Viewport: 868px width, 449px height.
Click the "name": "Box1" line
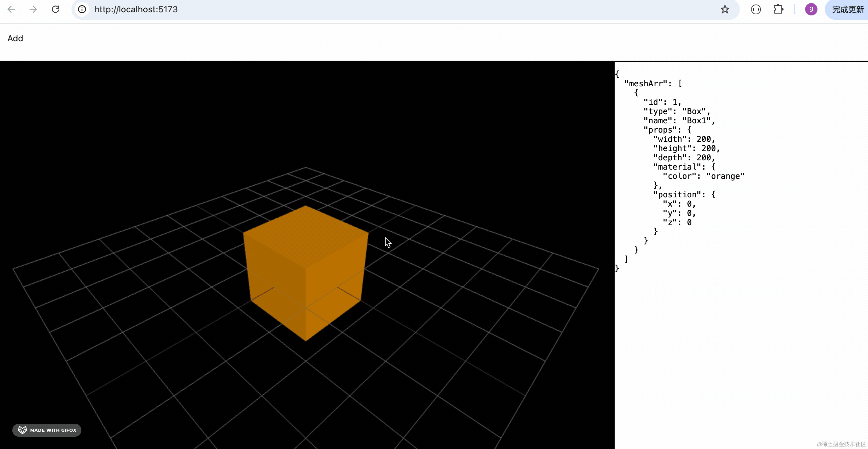pos(679,121)
